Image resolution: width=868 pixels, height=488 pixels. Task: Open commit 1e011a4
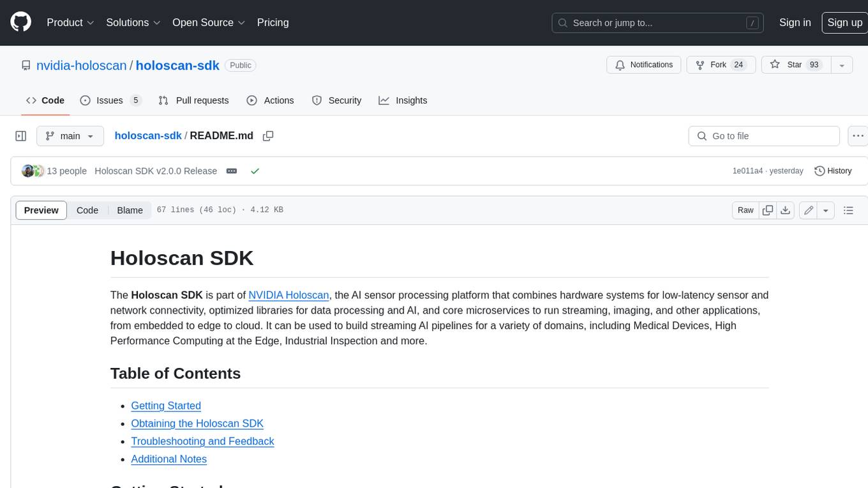coord(747,171)
